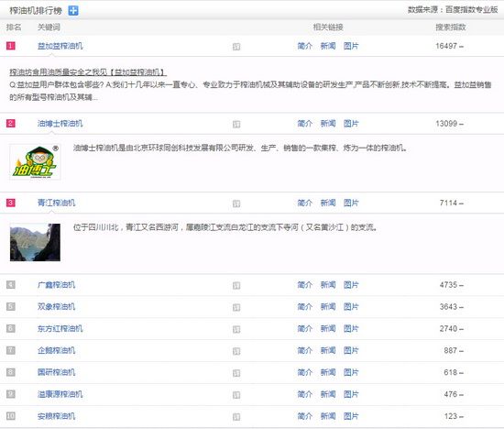Open the 企鹅榨油机 keyword link
This screenshot has height=429, width=504.
(x=56, y=350)
